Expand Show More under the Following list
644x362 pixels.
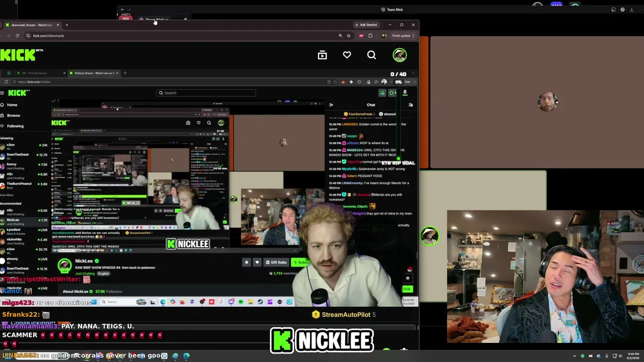coord(7,195)
